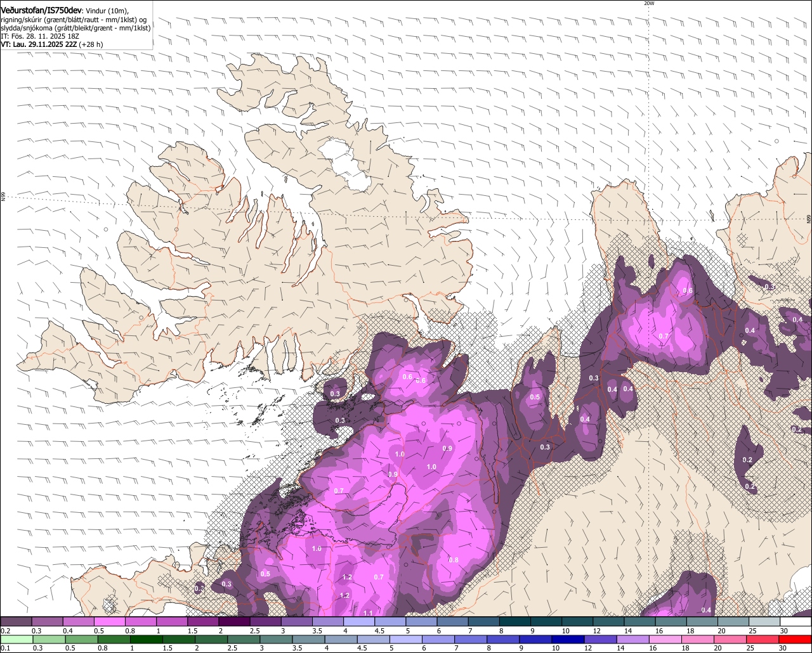This screenshot has width=812, height=653.
Task: Click the lower legend swatch labeled 6
Action: [438, 640]
